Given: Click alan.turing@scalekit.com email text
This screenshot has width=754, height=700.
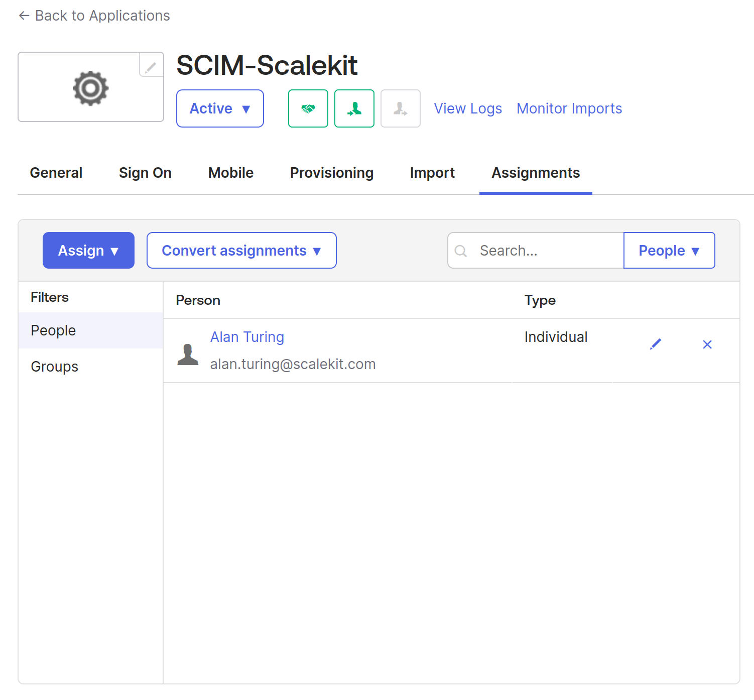Looking at the screenshot, I should coord(293,364).
